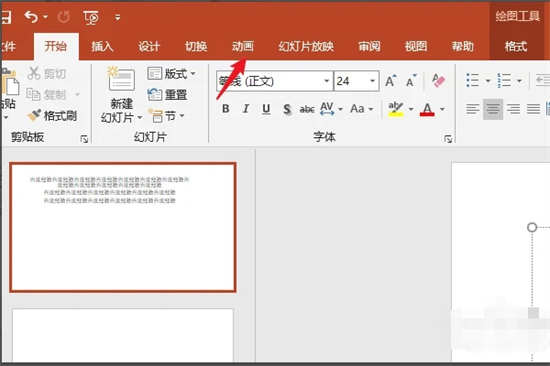This screenshot has height=366, width=550.
Task: Expand the Numbering dropdown arrow
Action: pos(519,81)
